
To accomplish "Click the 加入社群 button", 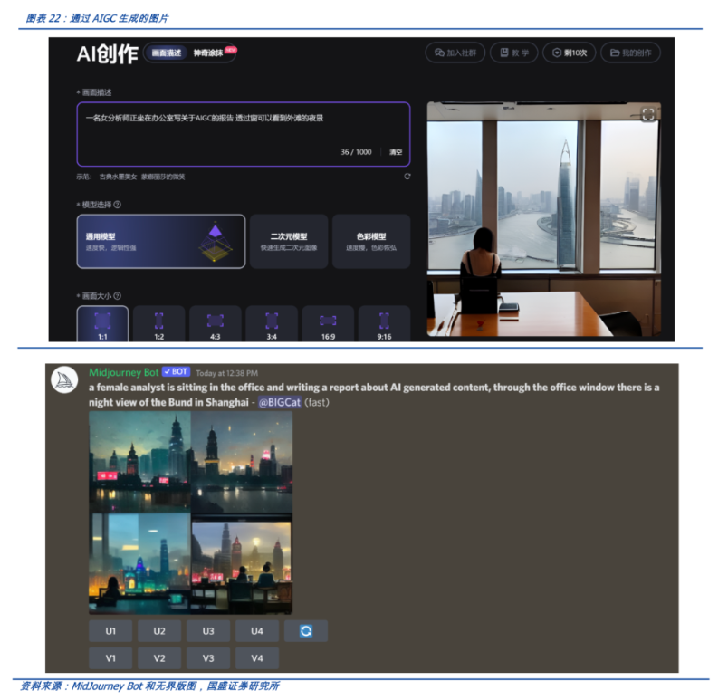I will tap(455, 53).
